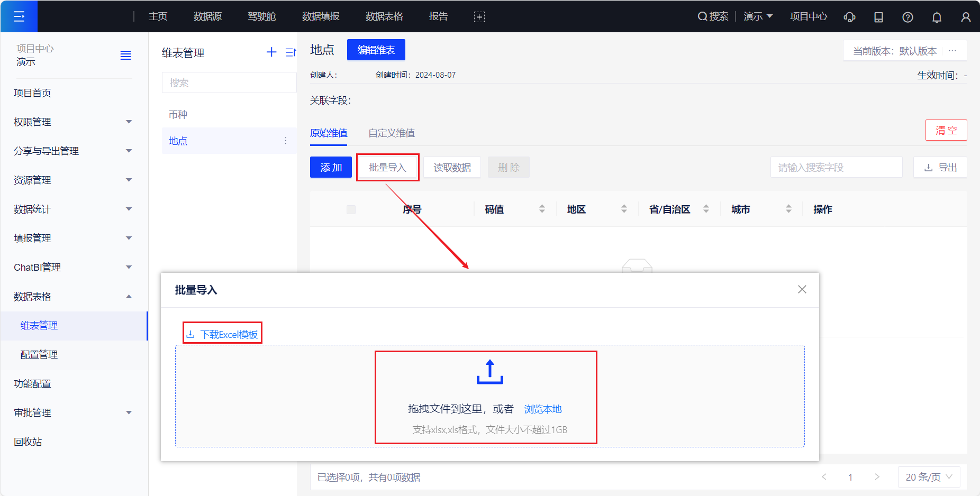Viewport: 980px width, 496px height.
Task: Open 数据填报 in the top navigation
Action: coord(321,16)
